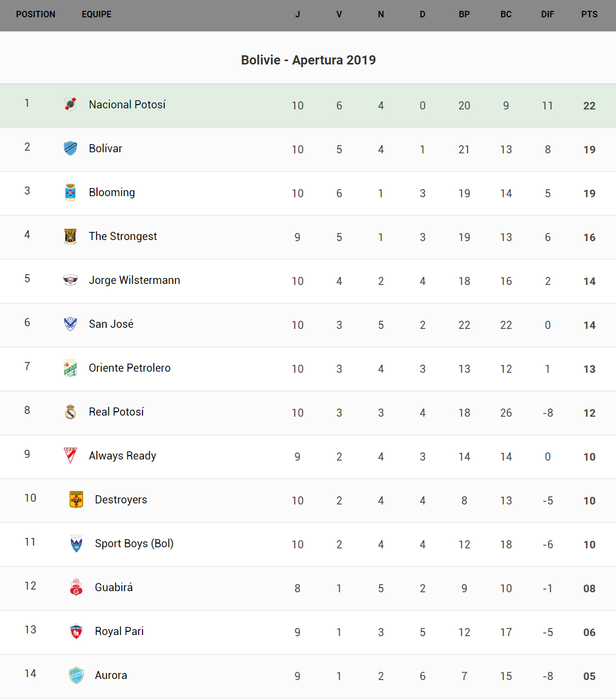Click the Nacional Potosí club crest

pyautogui.click(x=70, y=104)
